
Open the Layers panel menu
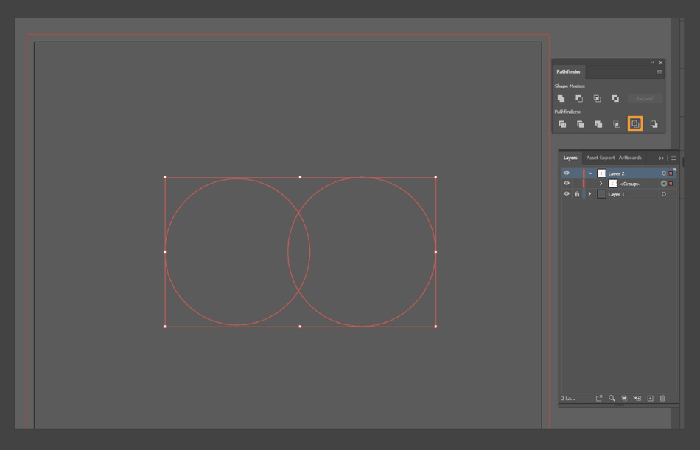coord(673,158)
